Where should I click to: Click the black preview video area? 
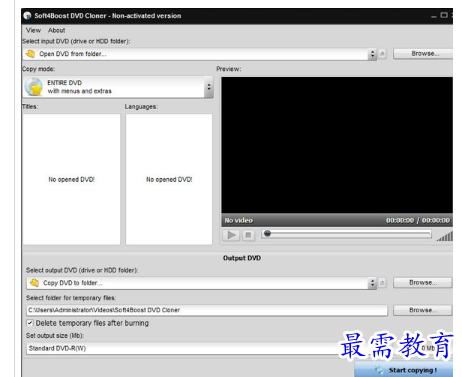(x=337, y=145)
